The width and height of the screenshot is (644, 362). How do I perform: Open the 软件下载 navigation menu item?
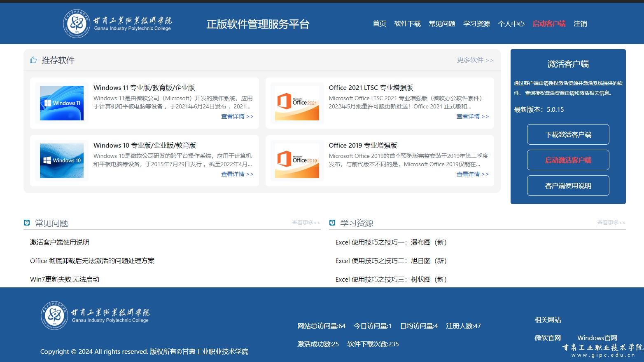(x=407, y=24)
